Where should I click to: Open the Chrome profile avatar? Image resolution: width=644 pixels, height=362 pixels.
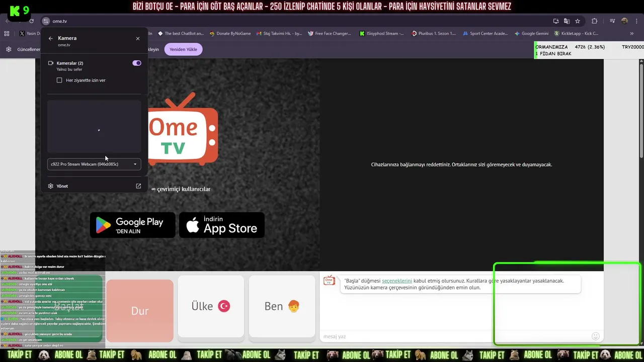624,21
